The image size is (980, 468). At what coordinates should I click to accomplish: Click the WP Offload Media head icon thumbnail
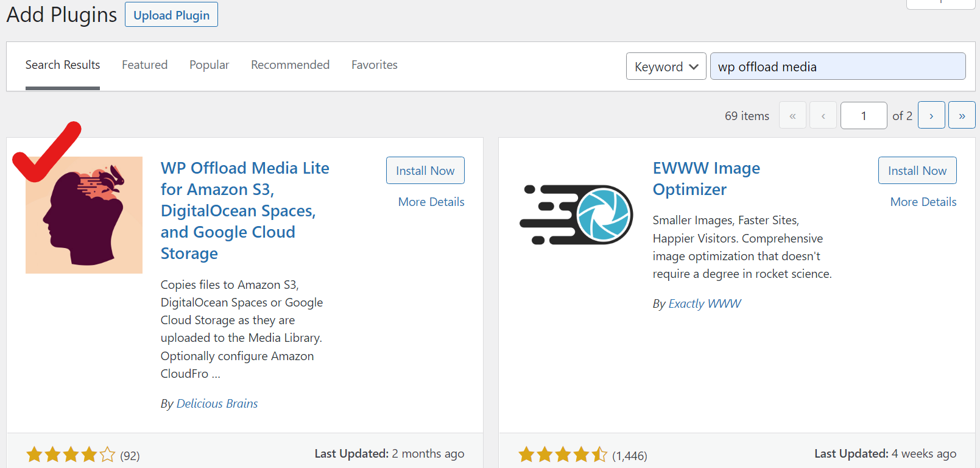pos(84,215)
